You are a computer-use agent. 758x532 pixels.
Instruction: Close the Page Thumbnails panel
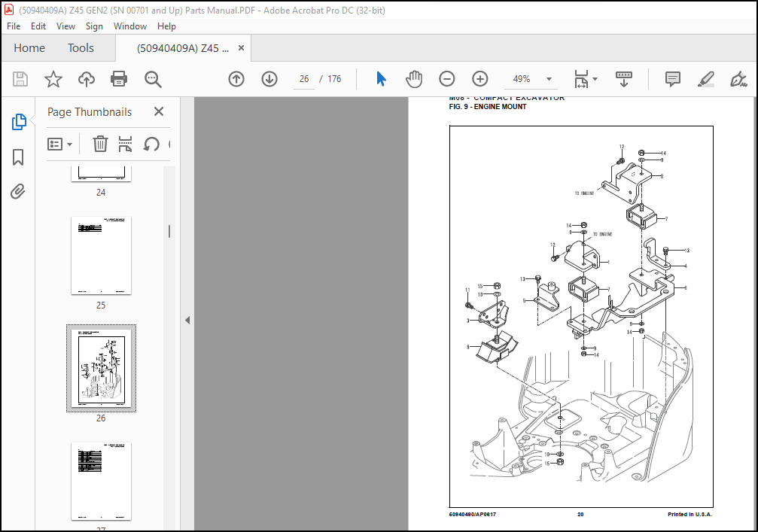point(159,111)
